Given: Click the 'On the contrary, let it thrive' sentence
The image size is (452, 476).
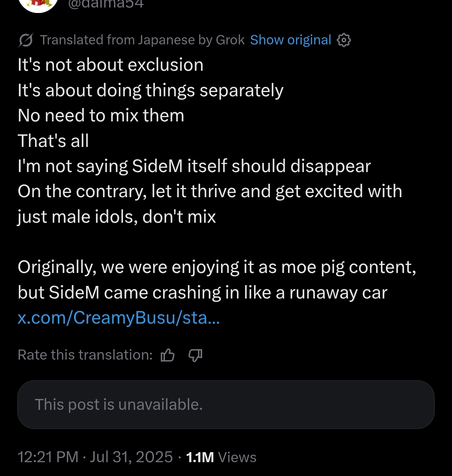Looking at the screenshot, I should tap(210, 204).
